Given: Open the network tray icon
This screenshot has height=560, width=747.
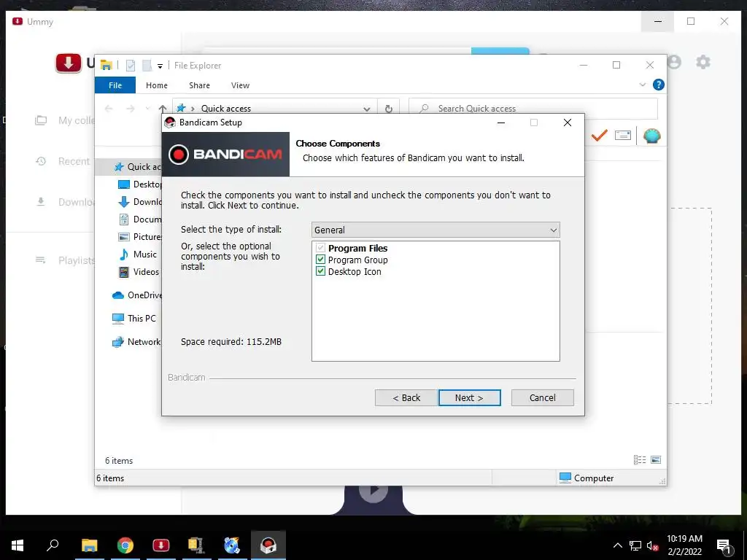Looking at the screenshot, I should (x=635, y=545).
